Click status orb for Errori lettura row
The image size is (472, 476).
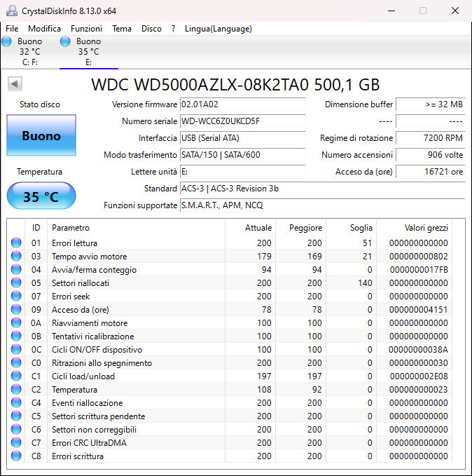[16, 243]
